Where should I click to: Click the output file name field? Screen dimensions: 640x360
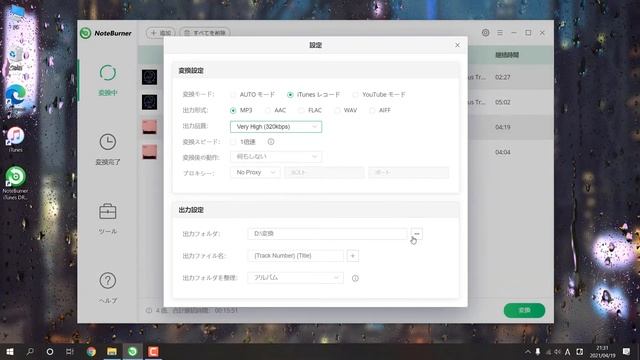click(x=296, y=256)
